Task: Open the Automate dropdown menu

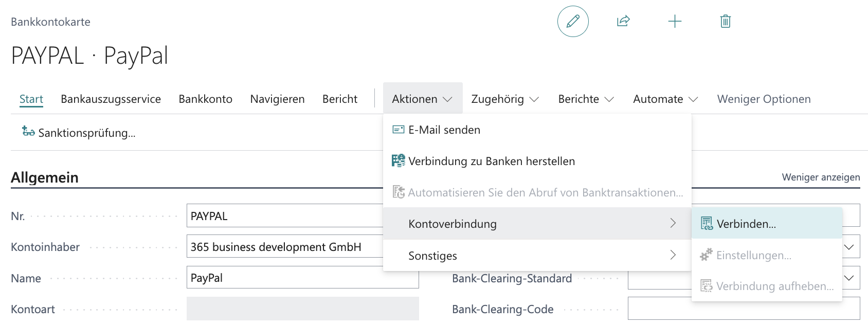Action: pos(665,99)
